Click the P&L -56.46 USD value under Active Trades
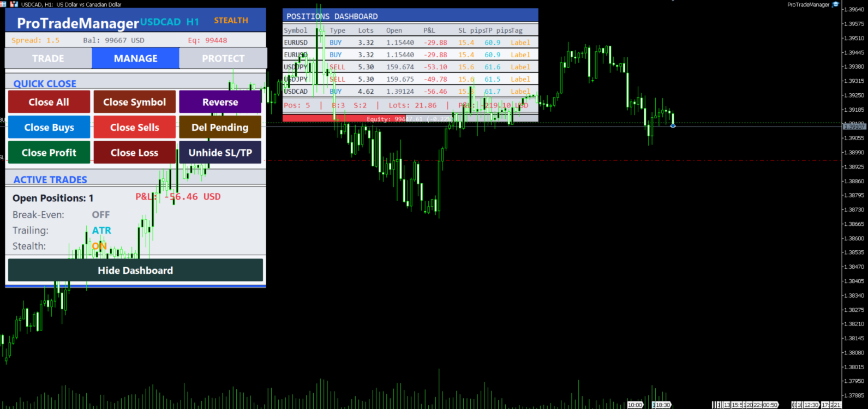Viewport: 868px width, 409px height. point(178,197)
